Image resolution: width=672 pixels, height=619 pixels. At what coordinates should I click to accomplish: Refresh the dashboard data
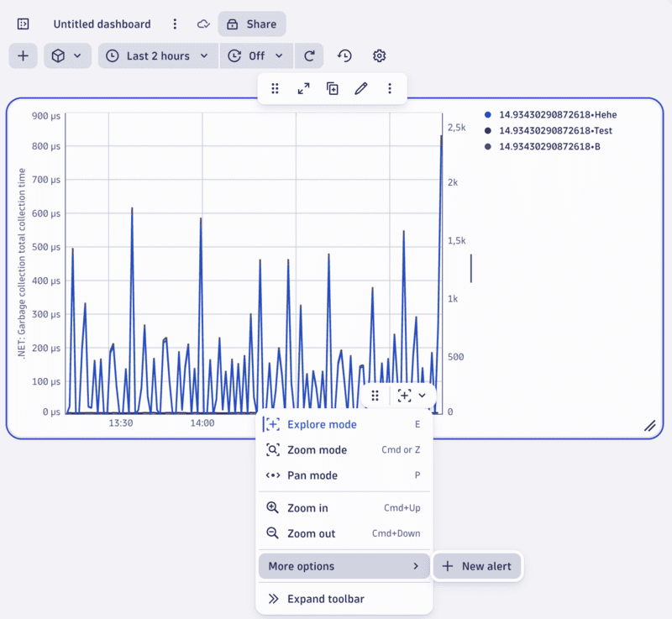tap(308, 55)
